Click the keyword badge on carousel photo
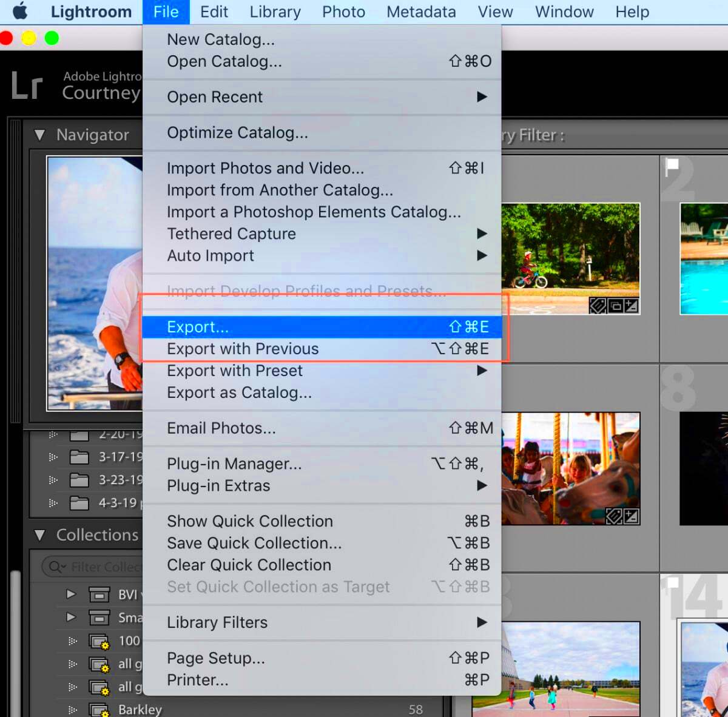The width and height of the screenshot is (728, 717). pos(615,516)
